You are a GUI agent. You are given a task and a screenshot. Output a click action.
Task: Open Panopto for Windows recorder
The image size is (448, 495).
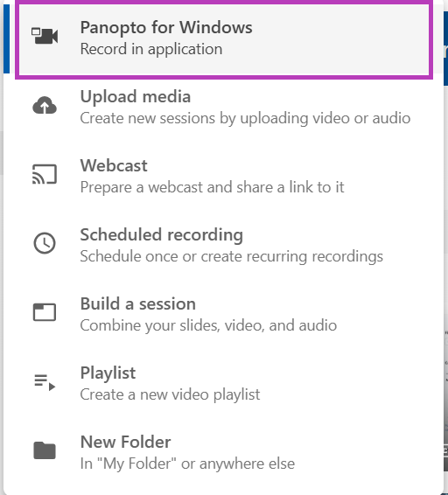[x=224, y=39]
